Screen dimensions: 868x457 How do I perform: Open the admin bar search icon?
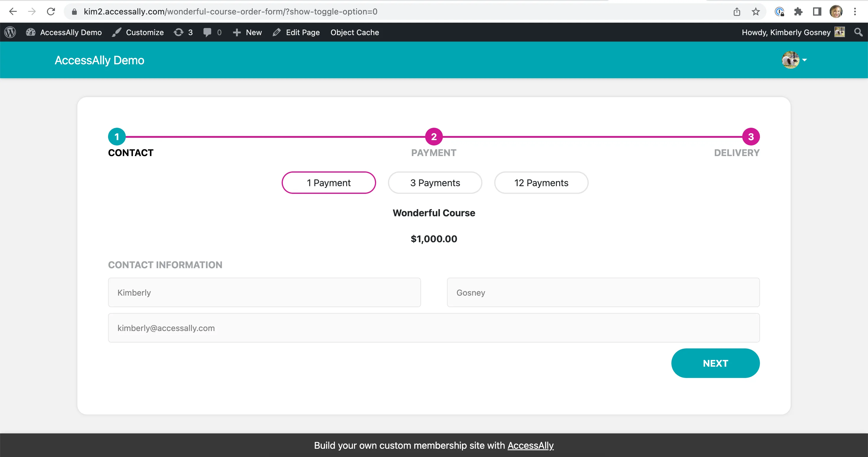pos(859,32)
